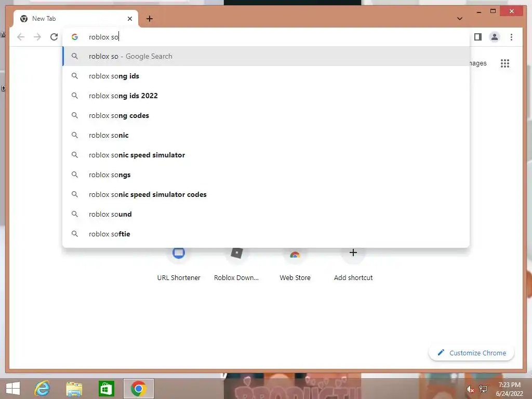The height and width of the screenshot is (399, 532).
Task: Pick the 'roblox sound' suggestion
Action: click(x=267, y=214)
